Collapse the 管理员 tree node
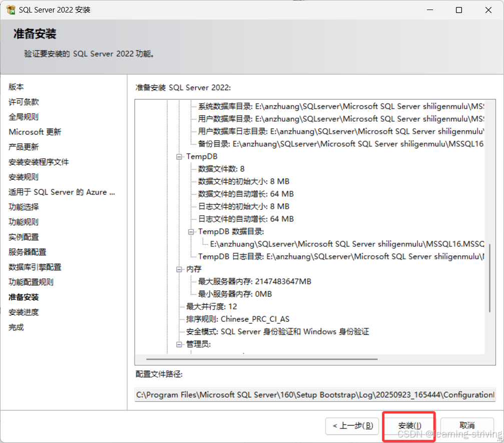Screen dimensions: 504x443 click(179, 344)
